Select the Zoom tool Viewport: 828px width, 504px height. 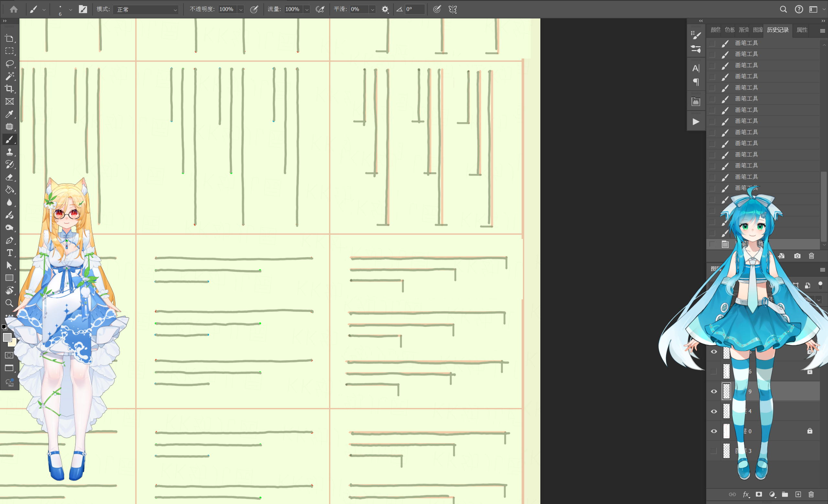(9, 303)
